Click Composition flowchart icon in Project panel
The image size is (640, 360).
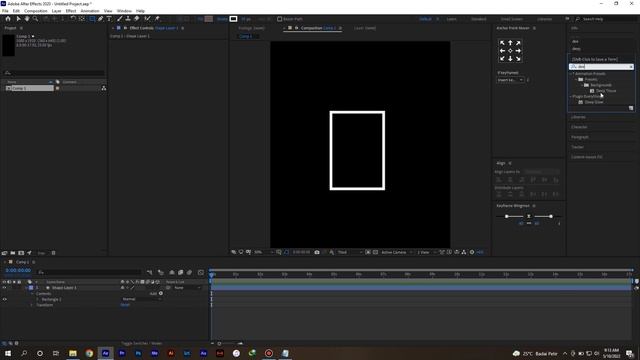104,88
